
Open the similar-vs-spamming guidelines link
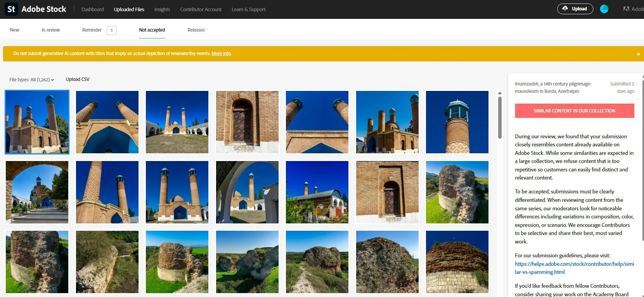574,268
